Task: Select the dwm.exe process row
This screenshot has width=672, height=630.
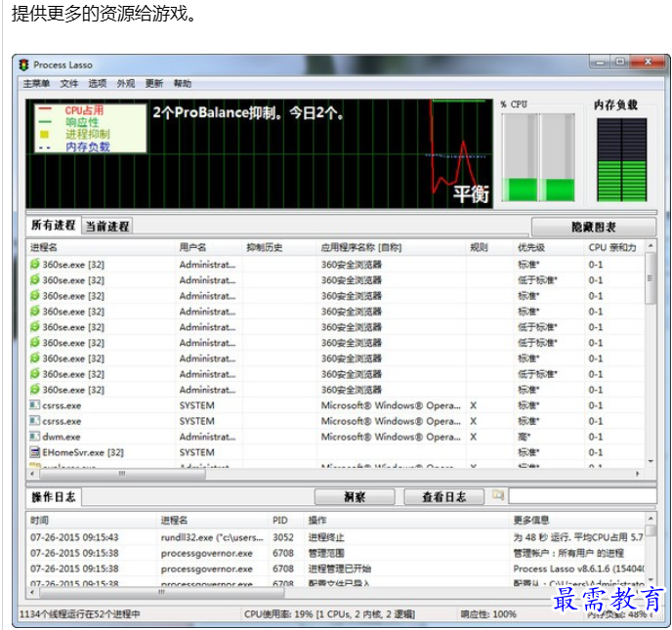Action: [336, 437]
